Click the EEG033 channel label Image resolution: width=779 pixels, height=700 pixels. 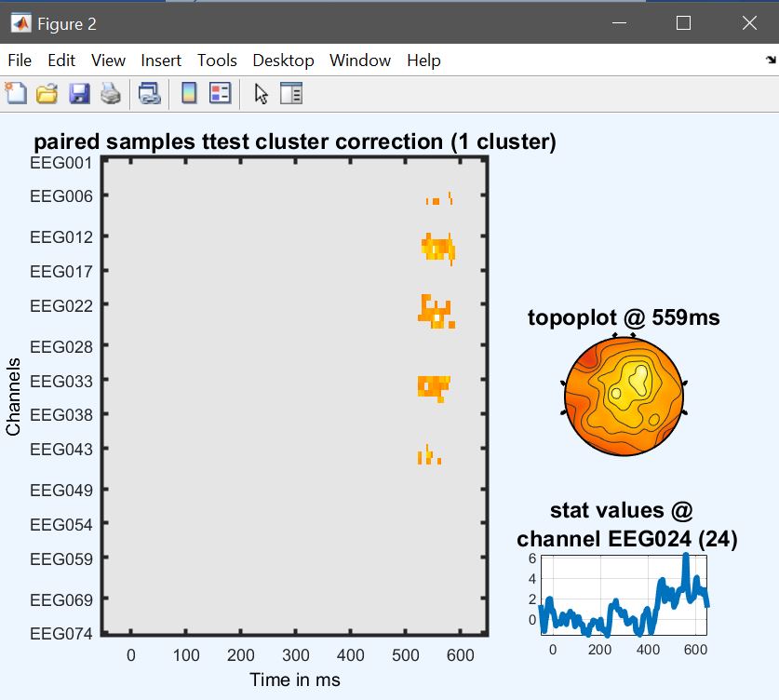point(61,381)
